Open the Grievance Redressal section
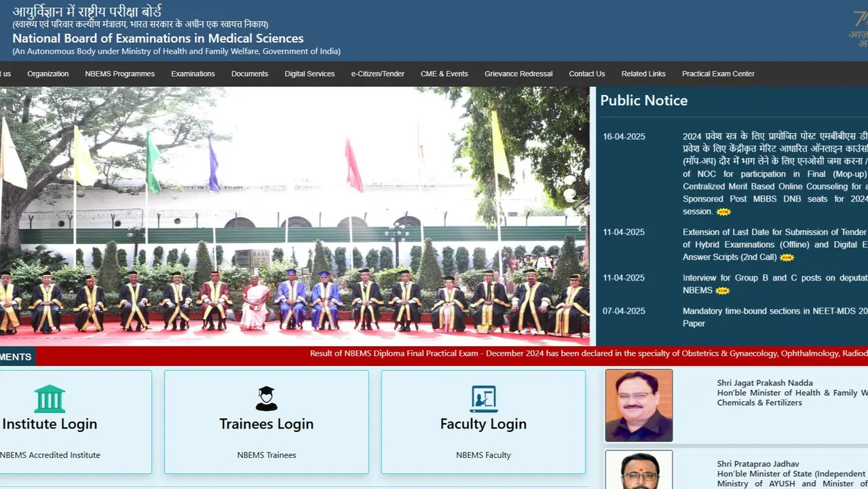The height and width of the screenshot is (489, 868). 518,73
